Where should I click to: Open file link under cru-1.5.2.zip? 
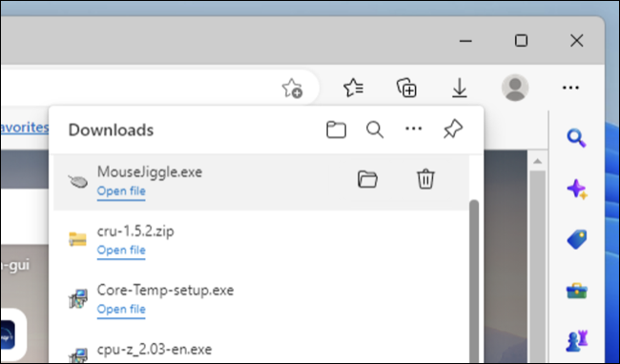[x=121, y=251]
